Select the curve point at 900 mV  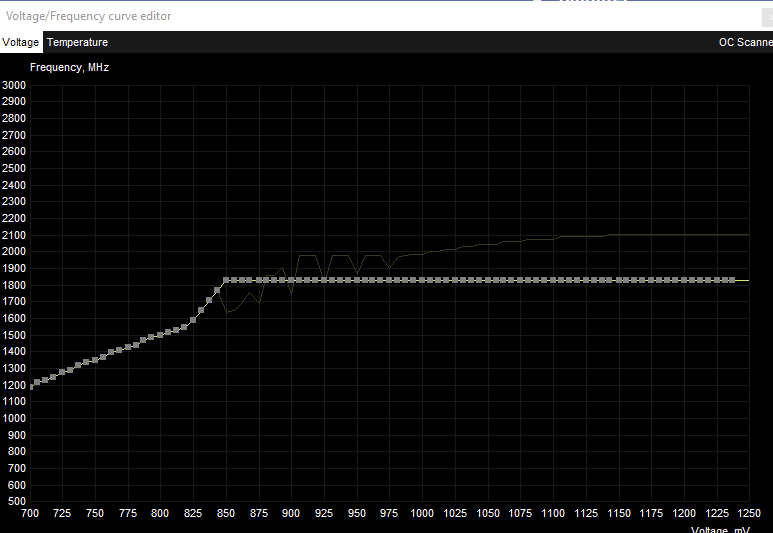coord(291,280)
